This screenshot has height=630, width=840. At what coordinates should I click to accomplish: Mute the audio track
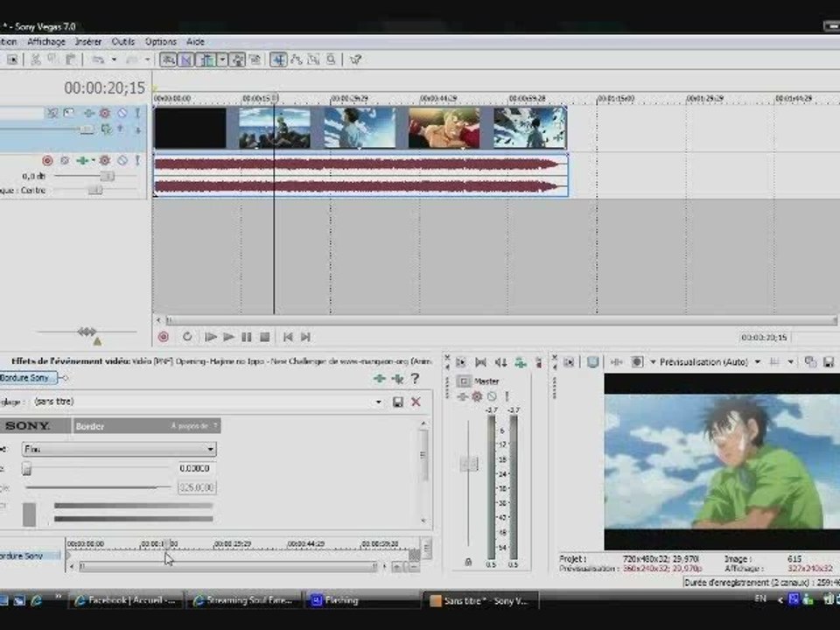click(x=122, y=160)
